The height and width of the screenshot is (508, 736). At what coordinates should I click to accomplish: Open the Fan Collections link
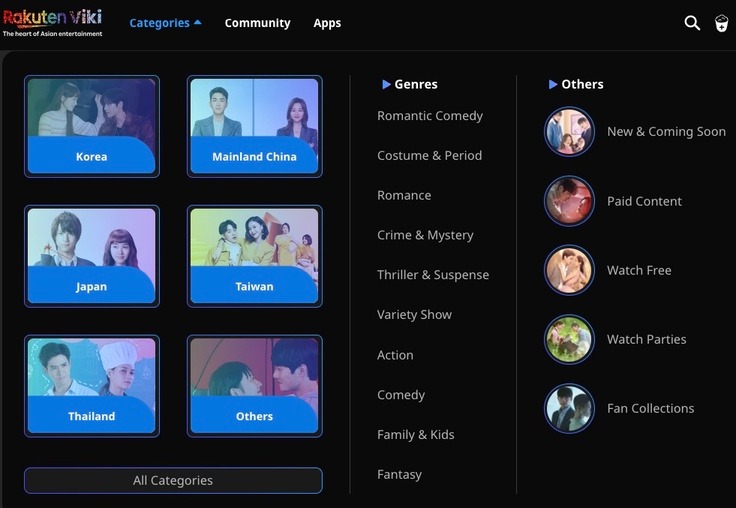click(651, 408)
